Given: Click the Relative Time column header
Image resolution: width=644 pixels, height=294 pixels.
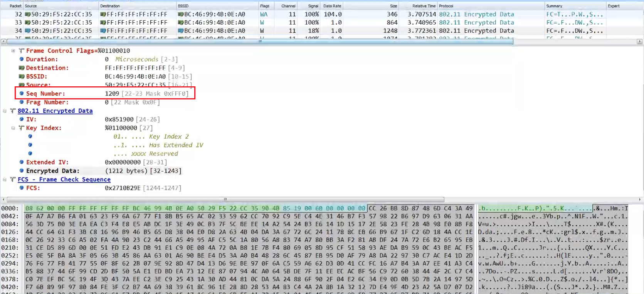Looking at the screenshot, I should click(424, 6).
